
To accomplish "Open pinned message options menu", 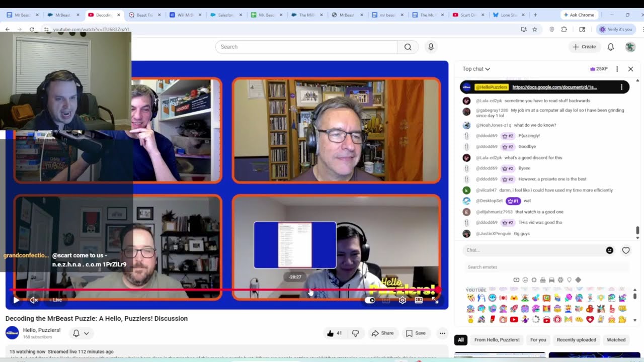I will pyautogui.click(x=621, y=87).
